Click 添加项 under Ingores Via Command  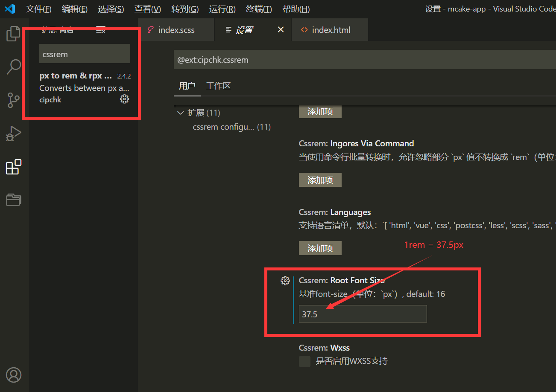tap(320, 180)
